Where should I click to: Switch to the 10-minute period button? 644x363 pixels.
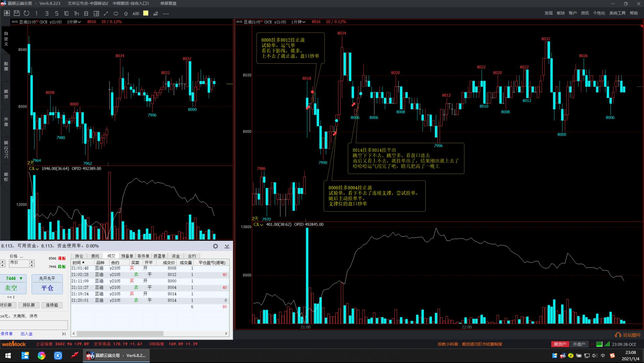click(x=66, y=13)
